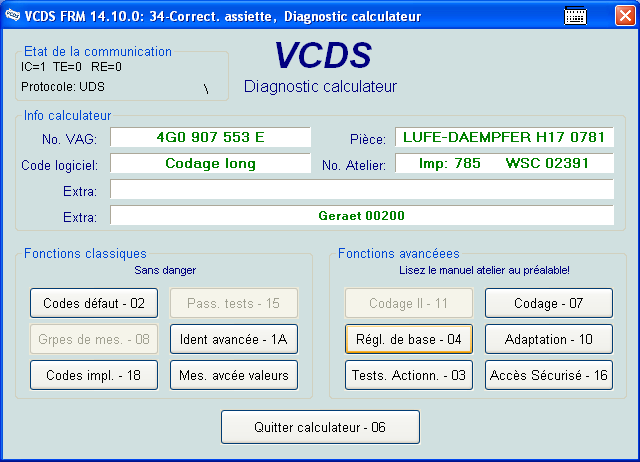This screenshot has height=462, width=640.
Task: Click the Code logiciel field Codage long
Action: pos(210,163)
